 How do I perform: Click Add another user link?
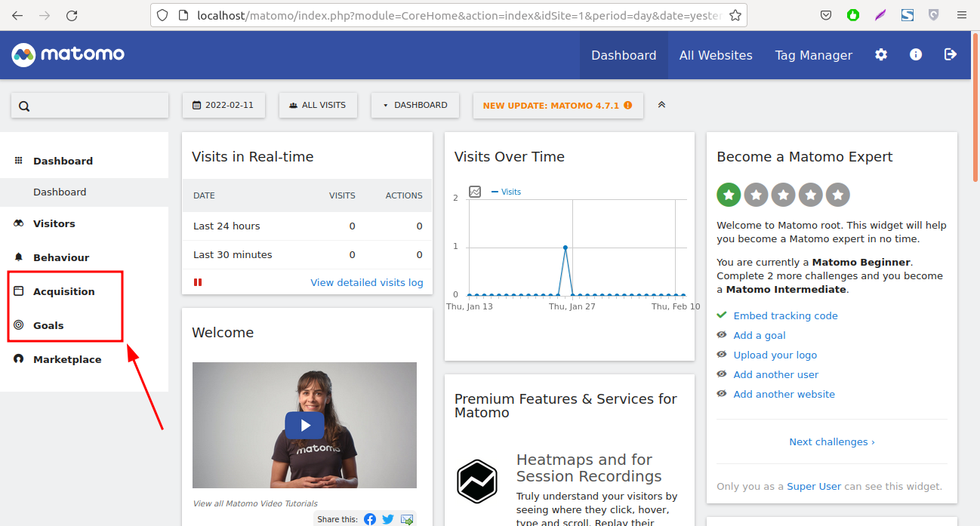775,374
